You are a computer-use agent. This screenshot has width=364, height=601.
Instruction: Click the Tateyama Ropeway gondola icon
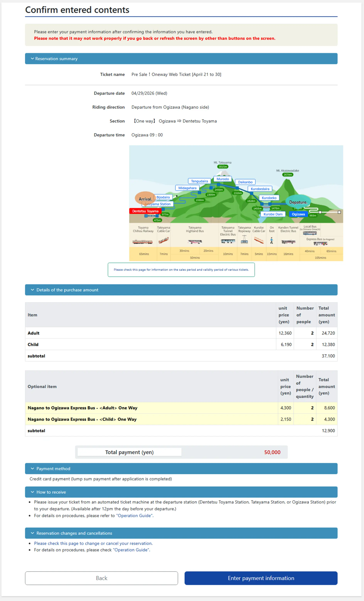[x=244, y=241]
